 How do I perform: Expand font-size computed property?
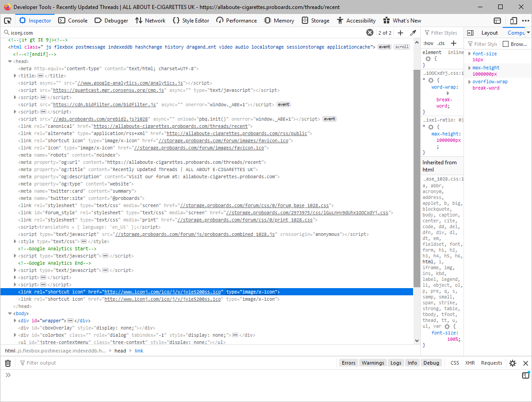click(x=469, y=54)
